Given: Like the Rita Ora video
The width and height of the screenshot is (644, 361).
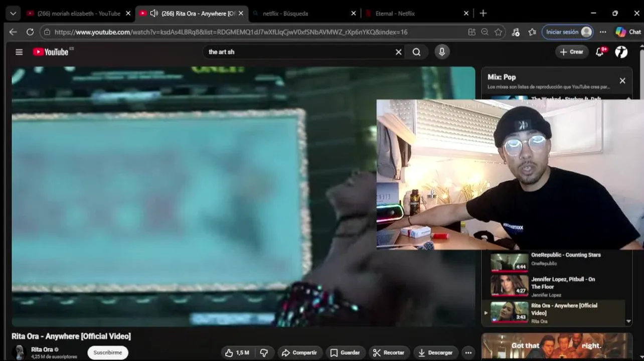Looking at the screenshot, I should (x=237, y=352).
